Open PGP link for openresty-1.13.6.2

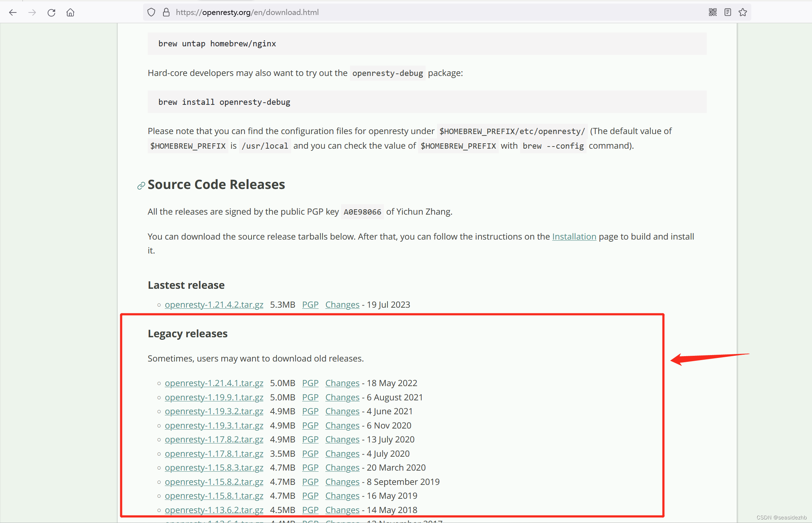(310, 510)
